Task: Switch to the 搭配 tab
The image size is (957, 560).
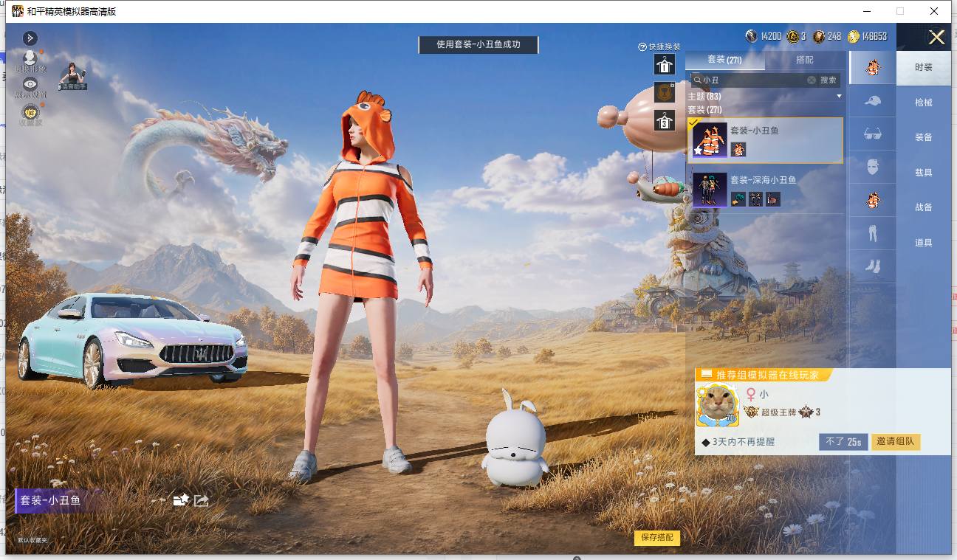Action: click(x=805, y=60)
